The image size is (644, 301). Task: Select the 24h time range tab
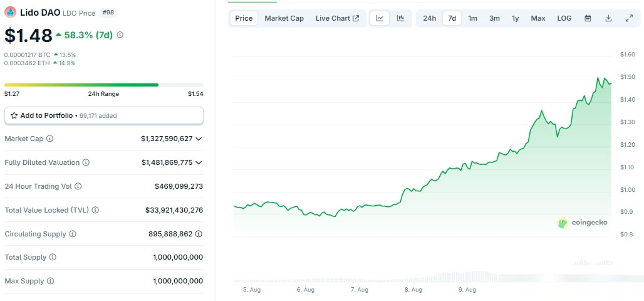[429, 18]
